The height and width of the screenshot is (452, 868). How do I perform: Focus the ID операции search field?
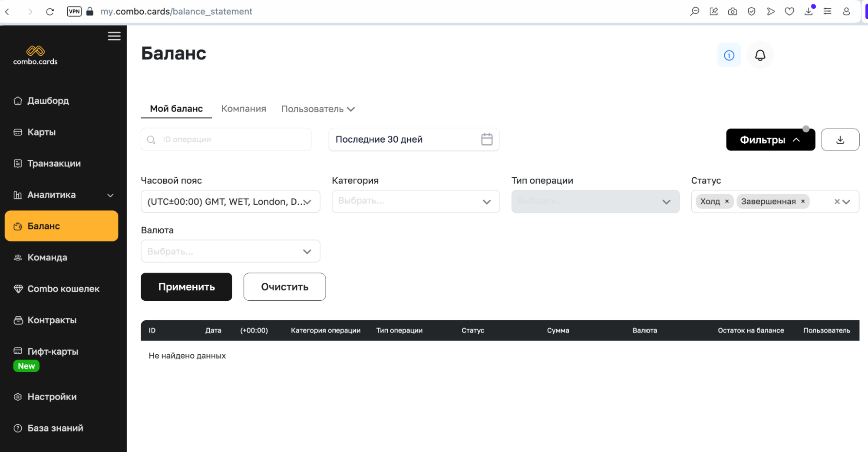pos(226,140)
